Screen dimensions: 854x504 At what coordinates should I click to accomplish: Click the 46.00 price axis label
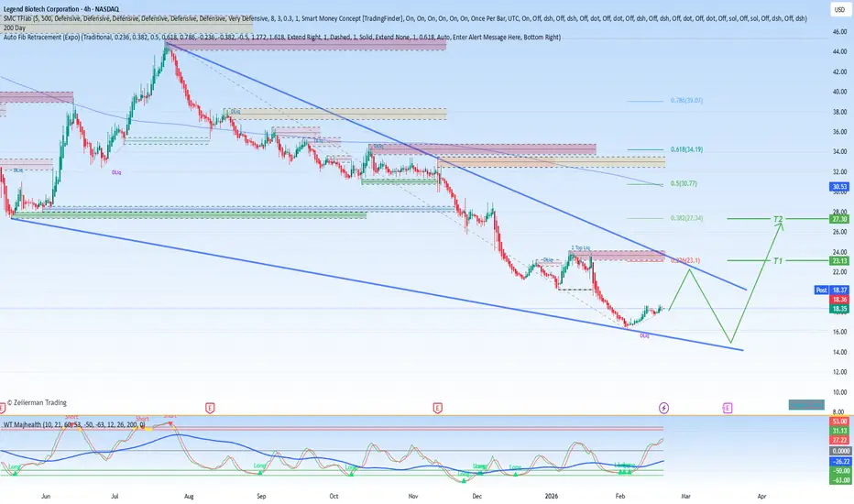point(839,32)
